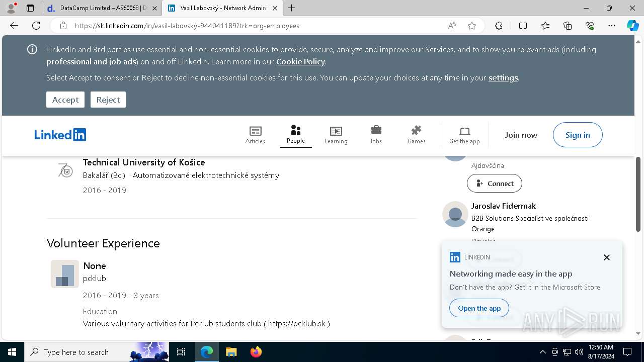Open the volume control in tray

(579, 352)
